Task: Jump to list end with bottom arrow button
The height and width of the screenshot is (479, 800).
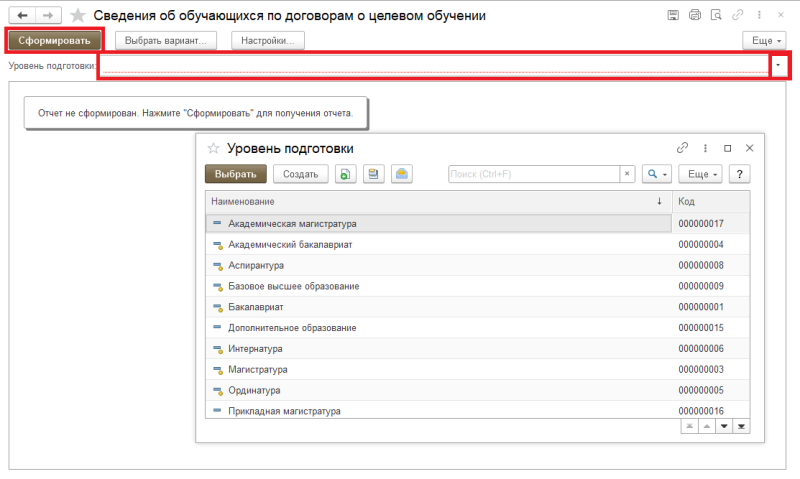Action: click(x=741, y=426)
